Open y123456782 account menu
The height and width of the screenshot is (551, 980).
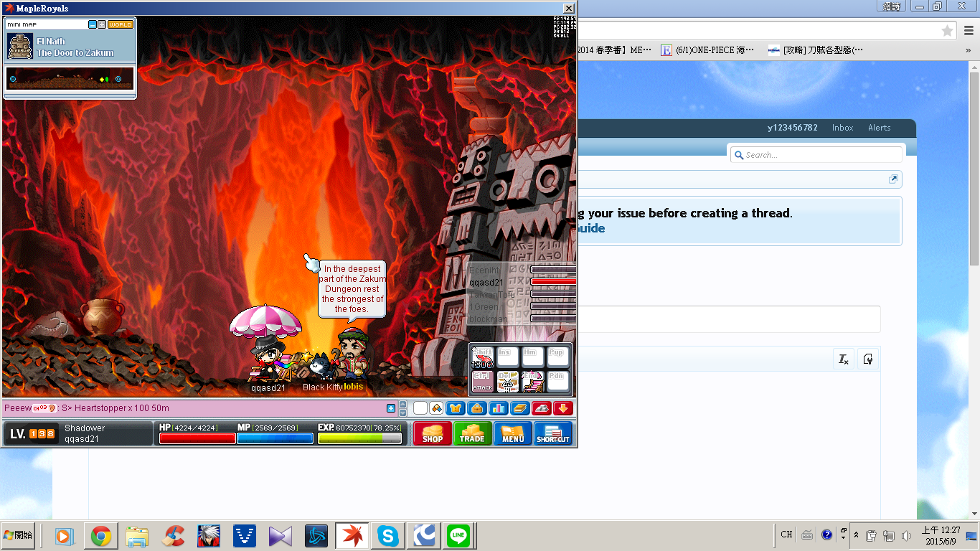pyautogui.click(x=792, y=128)
